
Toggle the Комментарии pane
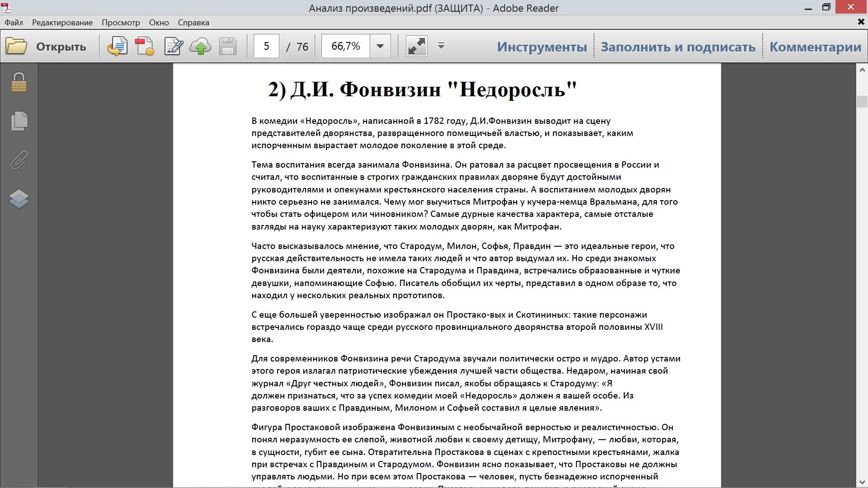[815, 47]
